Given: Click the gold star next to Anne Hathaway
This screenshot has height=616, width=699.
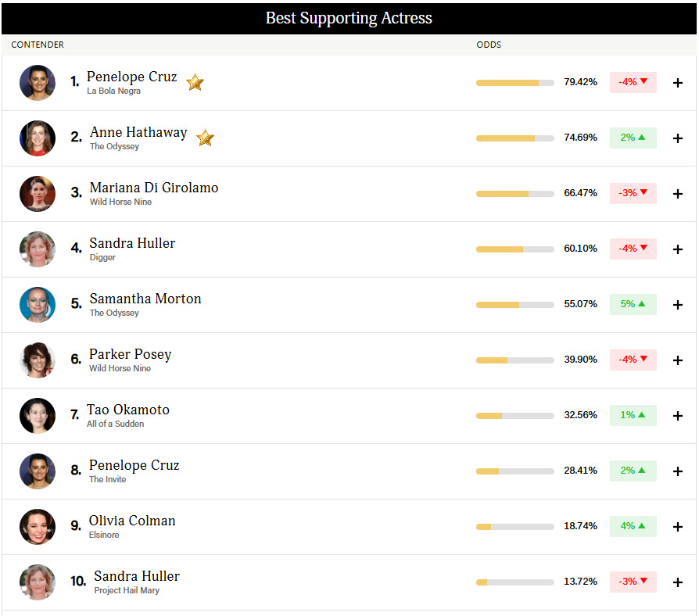Looking at the screenshot, I should click(x=205, y=138).
